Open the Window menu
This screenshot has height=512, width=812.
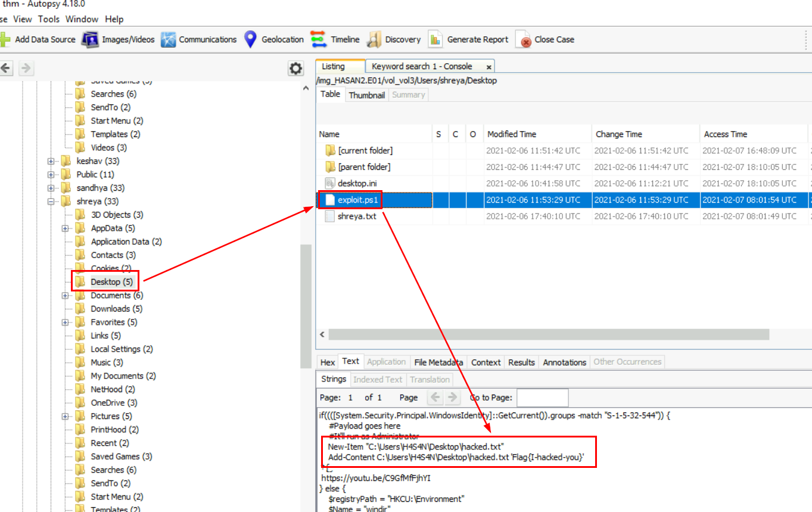82,19
